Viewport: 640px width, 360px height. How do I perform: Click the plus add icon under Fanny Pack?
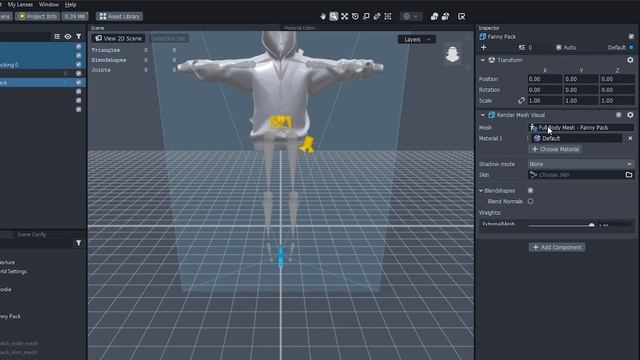pos(484,47)
